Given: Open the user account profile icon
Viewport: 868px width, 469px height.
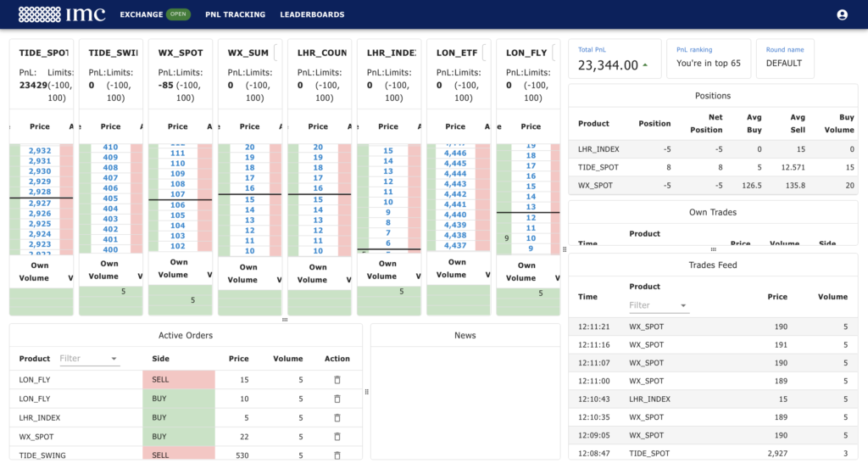Looking at the screenshot, I should 842,14.
